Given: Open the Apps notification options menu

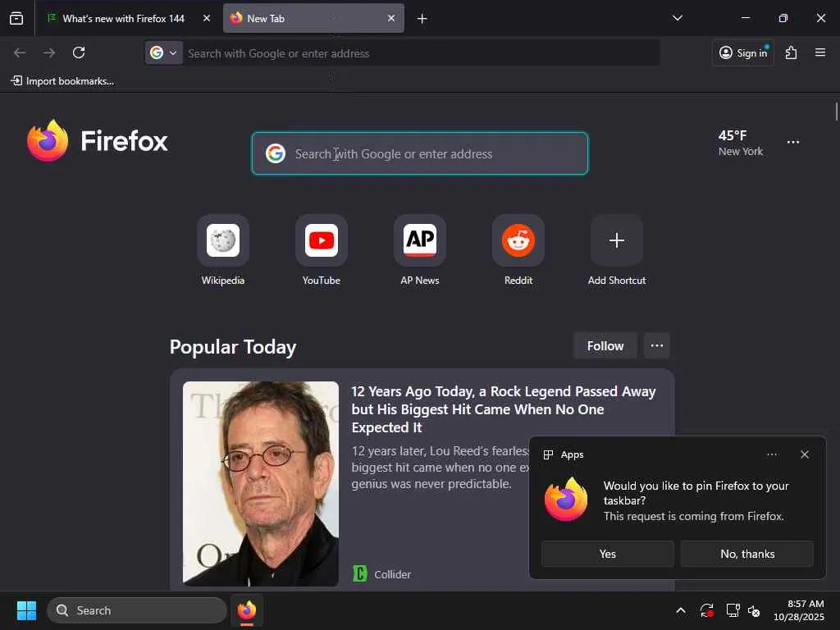Looking at the screenshot, I should 772,454.
